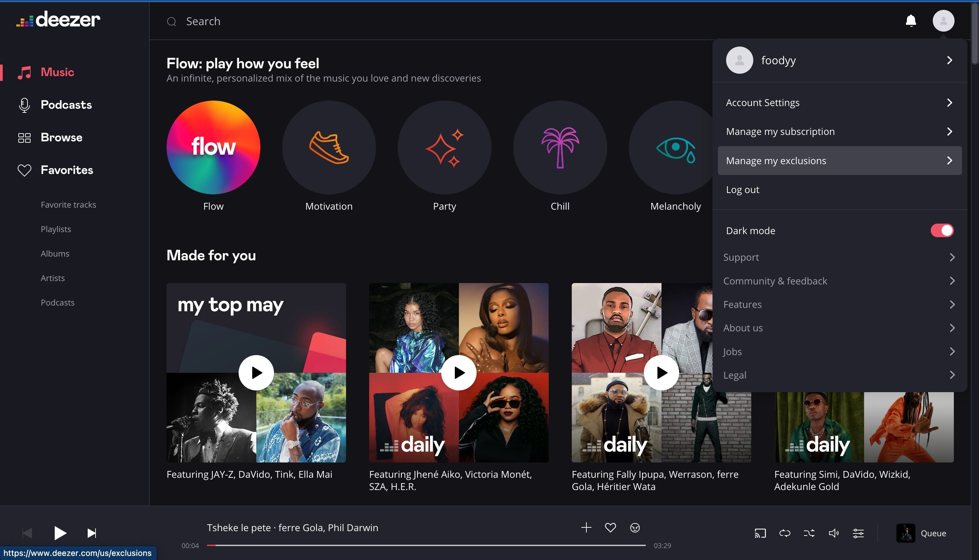979x560 pixels.
Task: Like the playing track with the heart
Action: [611, 527]
